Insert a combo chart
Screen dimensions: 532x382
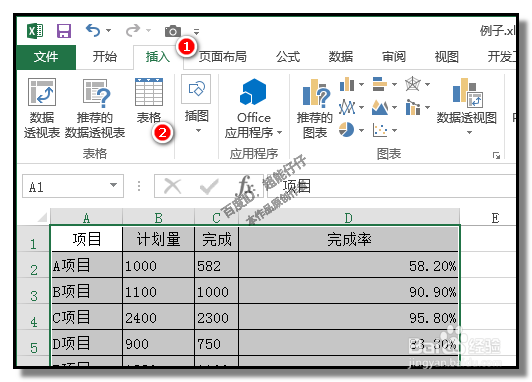point(413,107)
